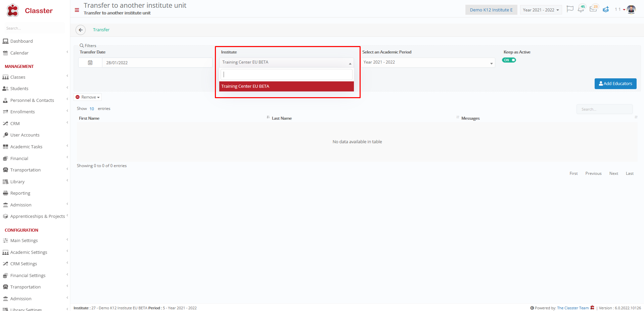Image resolution: width=644 pixels, height=311 pixels.
Task: Go to the Previous page
Action: 593,173
